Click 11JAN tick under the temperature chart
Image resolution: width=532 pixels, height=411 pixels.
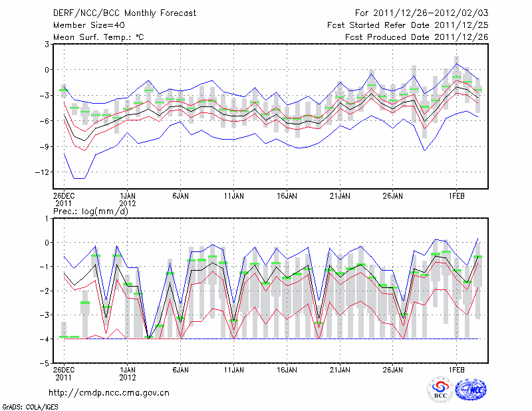coord(233,196)
